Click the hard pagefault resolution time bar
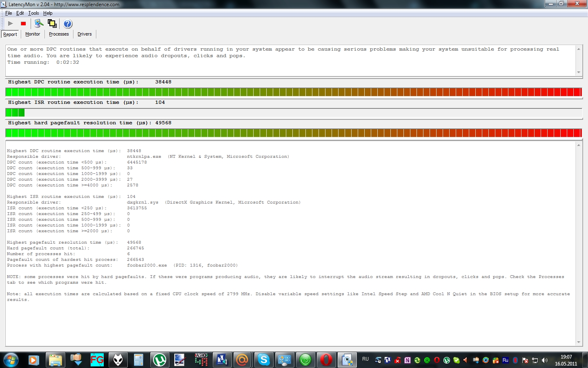Screen dimensions: 588x368 coord(294,133)
